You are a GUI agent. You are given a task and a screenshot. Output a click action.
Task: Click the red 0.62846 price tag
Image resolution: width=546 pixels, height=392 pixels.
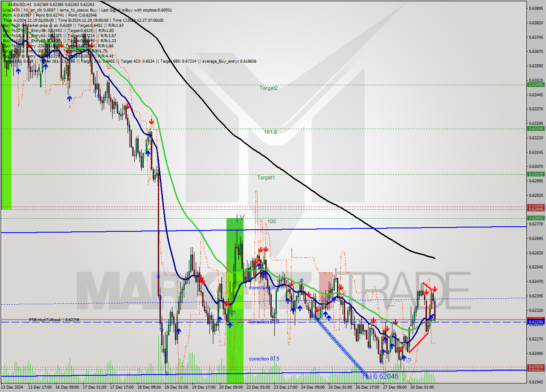click(536, 209)
